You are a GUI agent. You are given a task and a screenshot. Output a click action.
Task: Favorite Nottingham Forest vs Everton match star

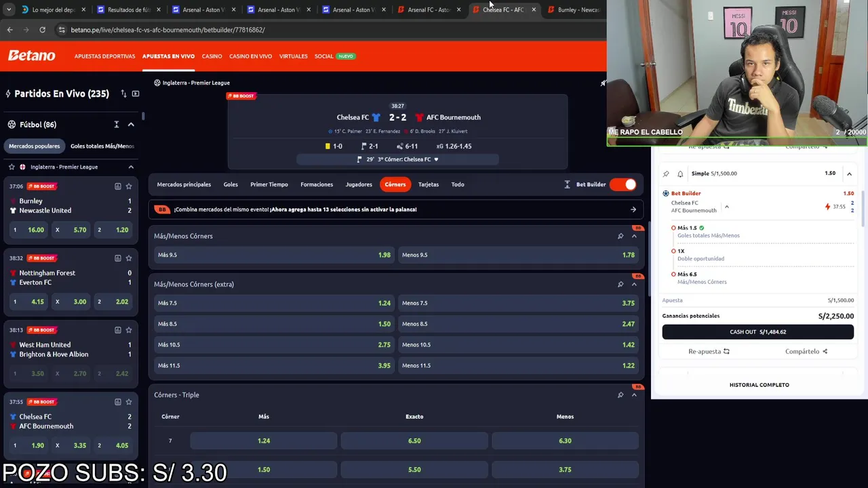[129, 258]
